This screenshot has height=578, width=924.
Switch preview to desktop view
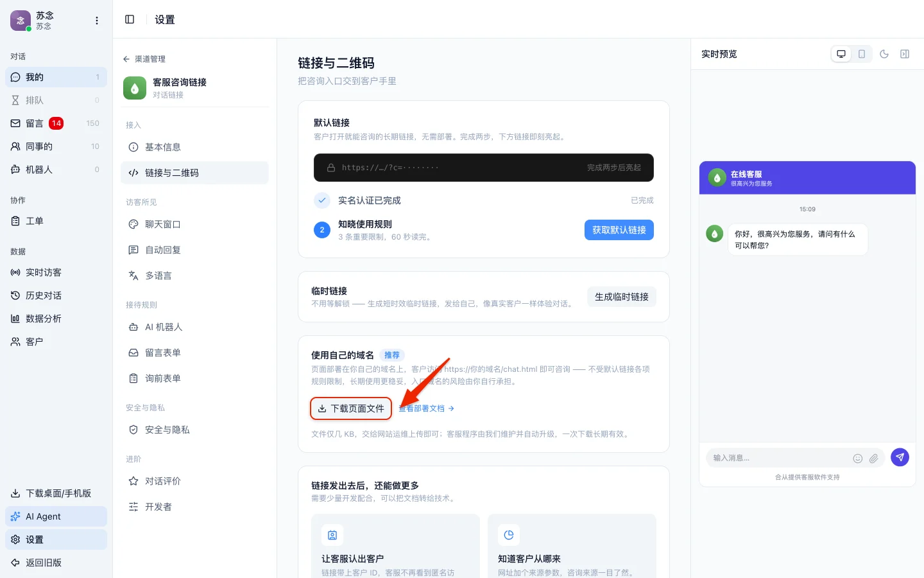point(841,54)
